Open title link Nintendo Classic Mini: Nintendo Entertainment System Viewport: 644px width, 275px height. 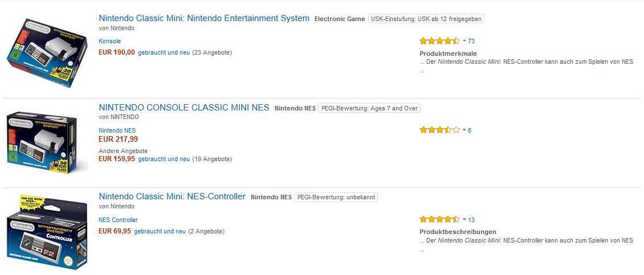[x=204, y=18]
